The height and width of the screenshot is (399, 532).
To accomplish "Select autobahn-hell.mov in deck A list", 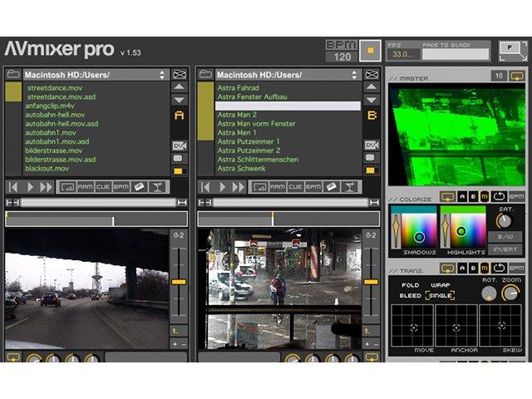I will [55, 115].
